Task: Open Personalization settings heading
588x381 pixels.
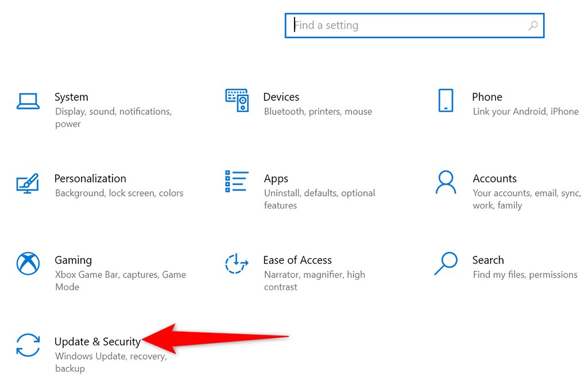Action: [90, 179]
